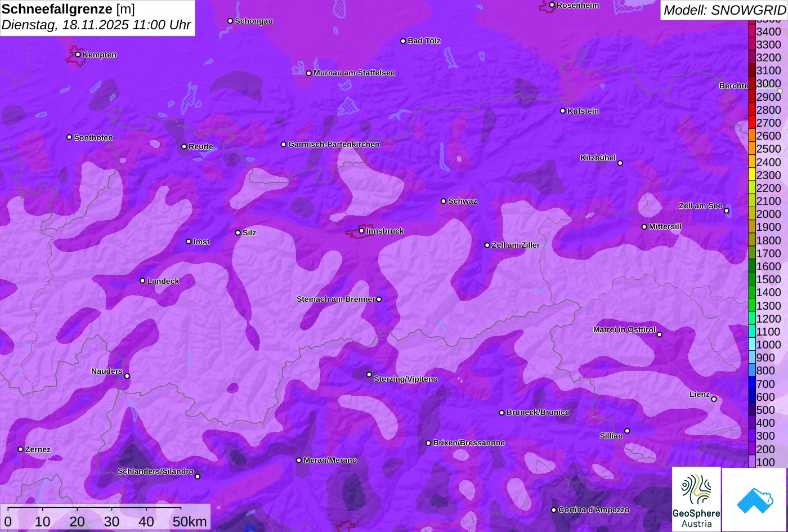Click the Steinach am Brenner marker dot
788x532 pixels.
(x=379, y=299)
